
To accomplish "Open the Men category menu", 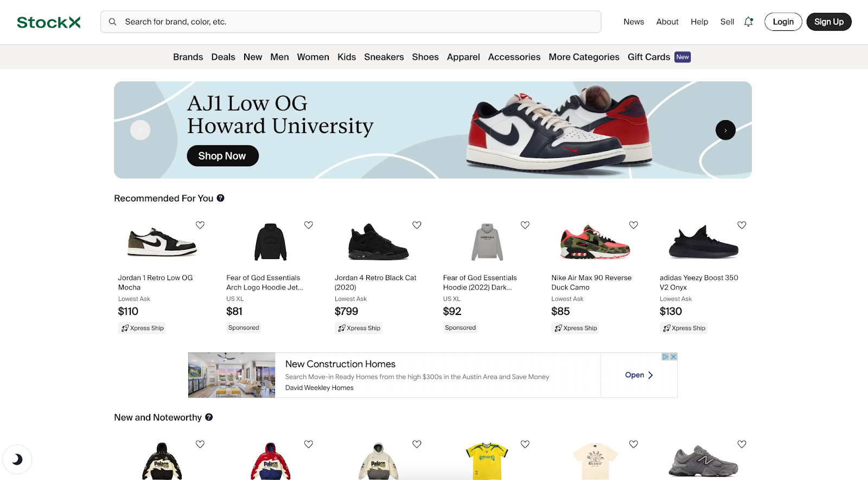I will coord(279,57).
